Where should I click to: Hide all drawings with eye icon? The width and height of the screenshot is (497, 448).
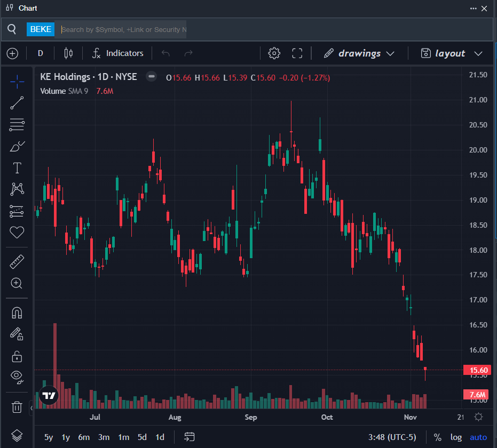17,377
